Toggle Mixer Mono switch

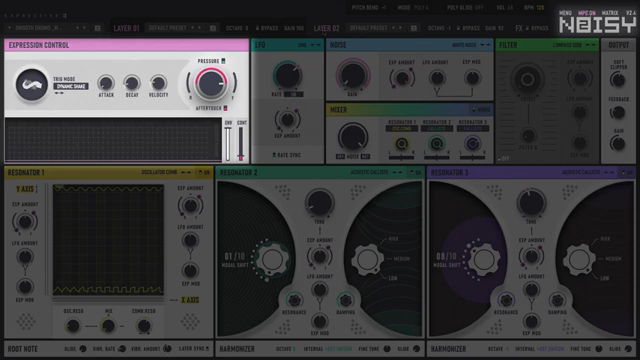point(473,110)
